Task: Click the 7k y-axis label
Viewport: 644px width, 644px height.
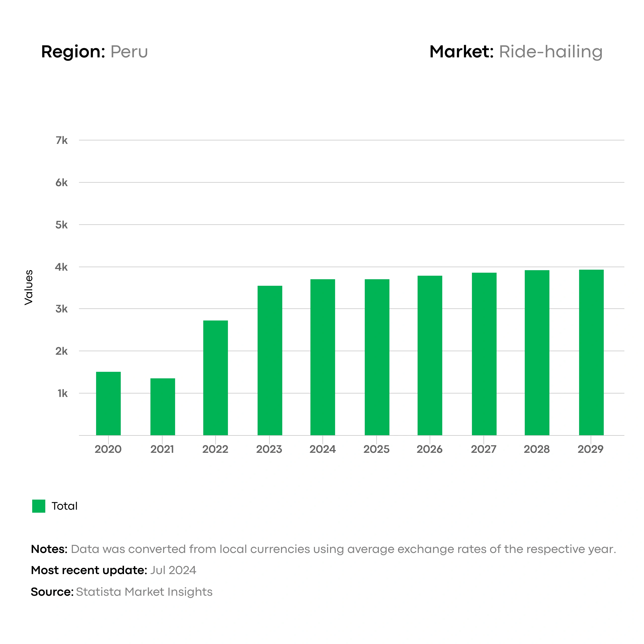Action: 62,140
